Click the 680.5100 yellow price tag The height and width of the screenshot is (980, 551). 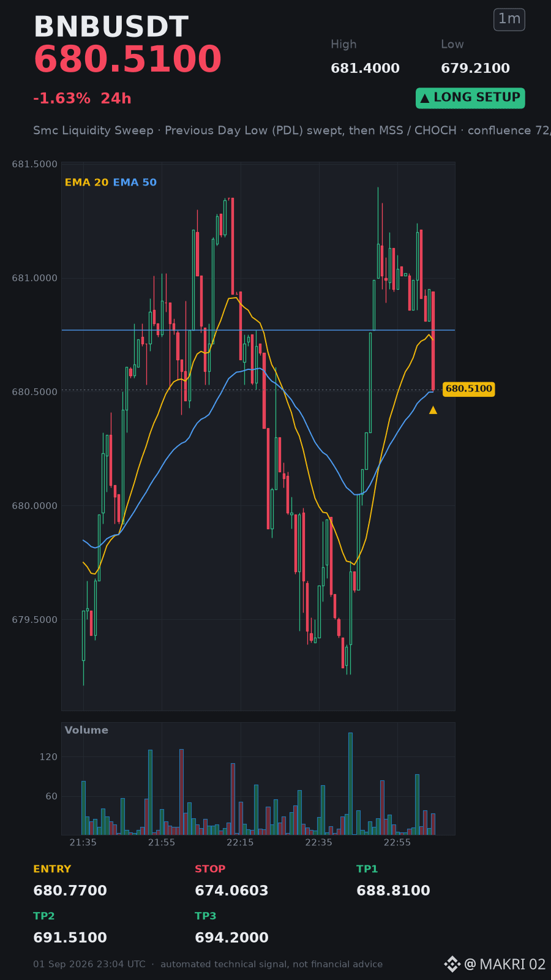(x=468, y=389)
